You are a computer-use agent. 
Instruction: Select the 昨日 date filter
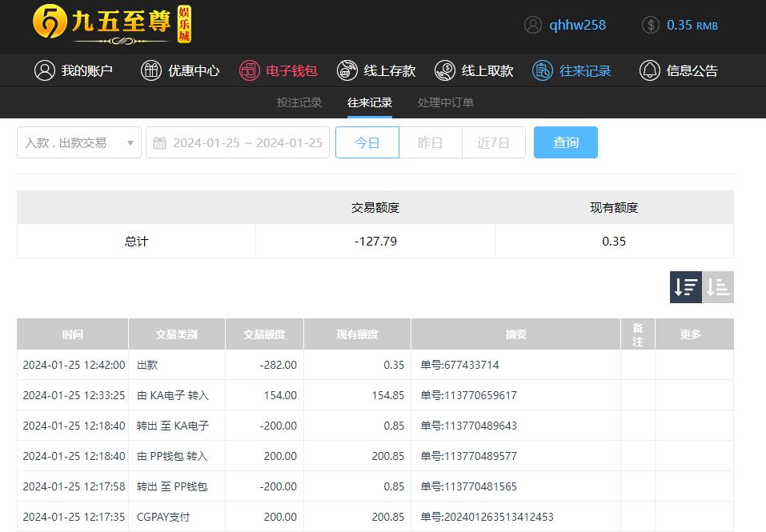tap(431, 142)
